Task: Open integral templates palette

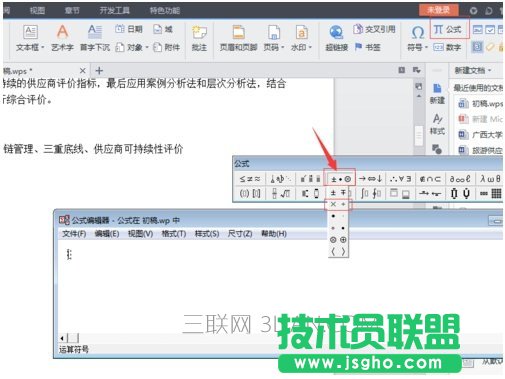Action: coord(370,193)
